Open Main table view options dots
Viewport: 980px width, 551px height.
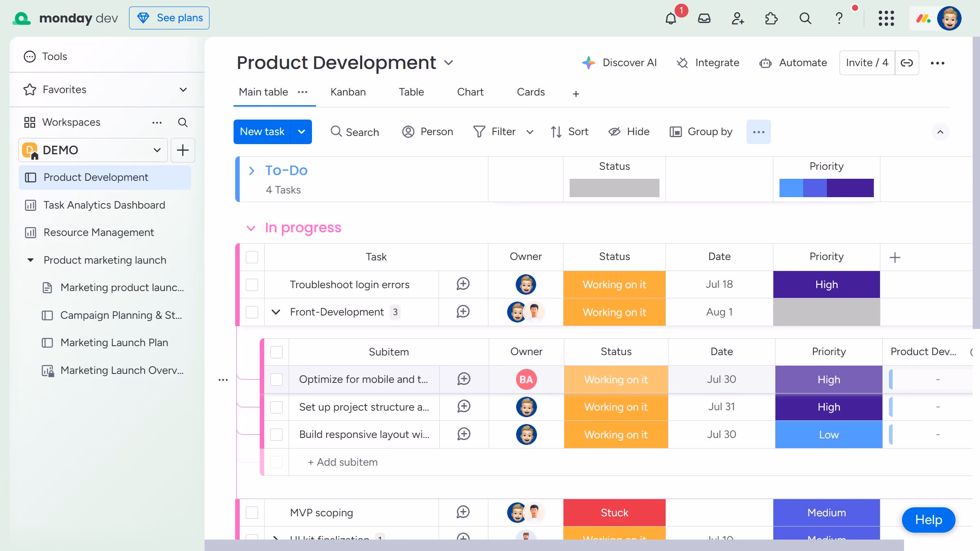coord(303,92)
